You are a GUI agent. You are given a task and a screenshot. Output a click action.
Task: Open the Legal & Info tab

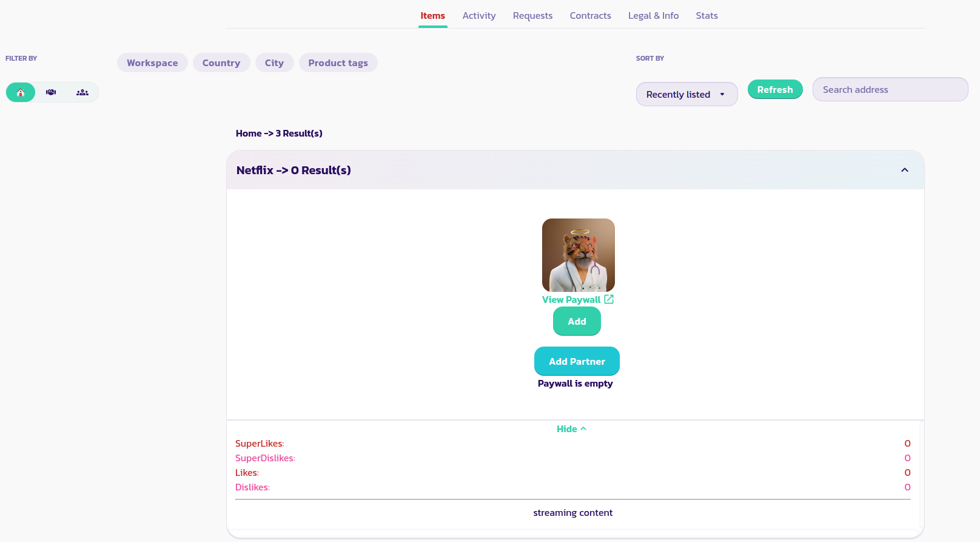point(653,16)
